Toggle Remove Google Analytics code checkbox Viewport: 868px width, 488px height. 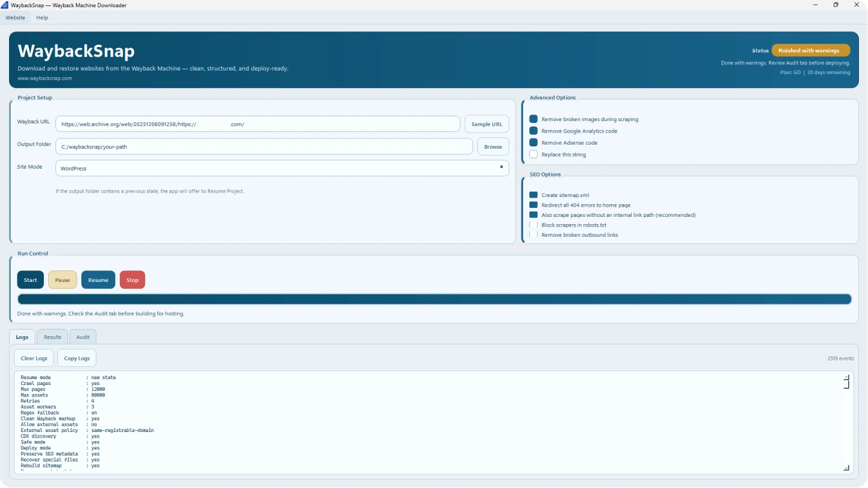(x=533, y=131)
